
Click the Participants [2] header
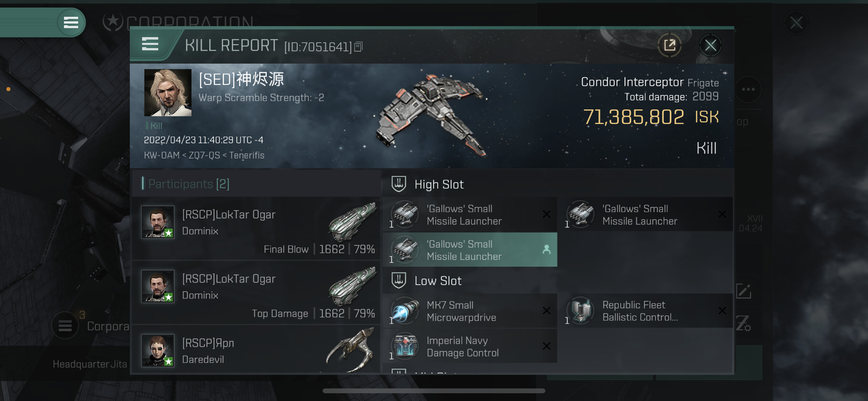point(189,184)
